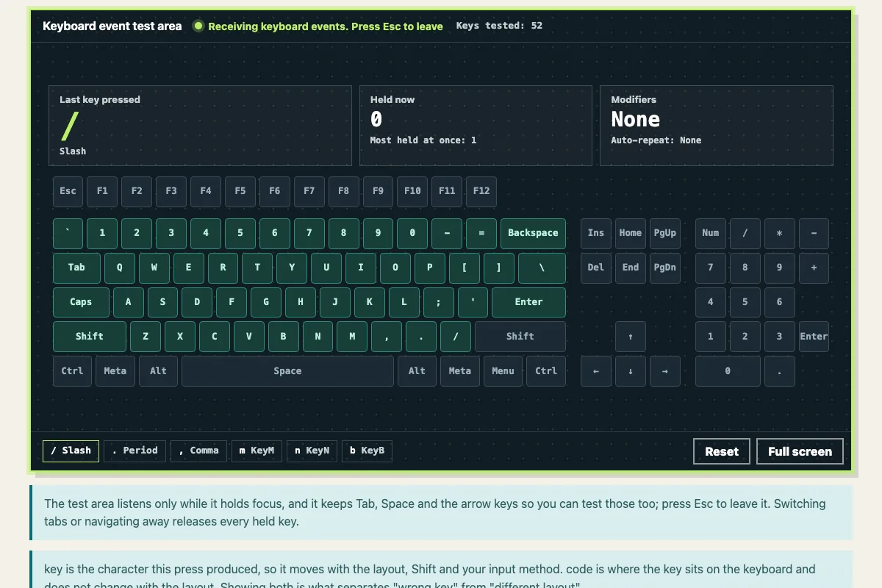Click the Esc key on the virtual keyboard
The image size is (882, 588).
[x=68, y=191]
